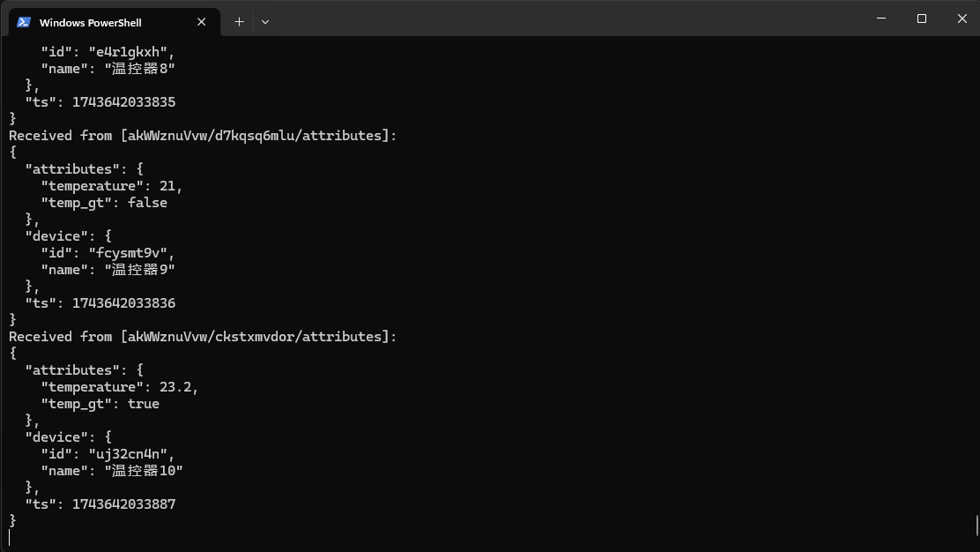Viewport: 980px width, 552px height.
Task: Maximize the terminal window
Action: [x=922, y=19]
